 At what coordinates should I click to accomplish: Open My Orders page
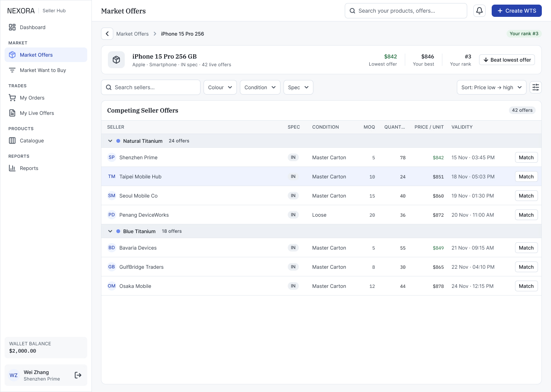46,98
